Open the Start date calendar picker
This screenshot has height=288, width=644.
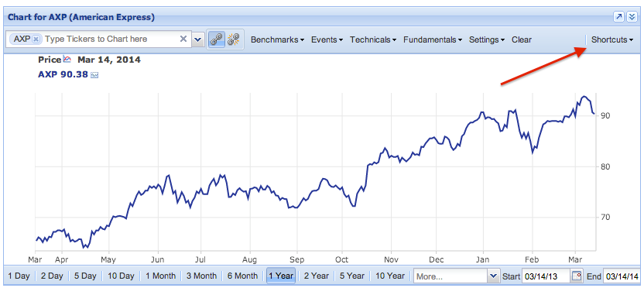[x=577, y=276]
